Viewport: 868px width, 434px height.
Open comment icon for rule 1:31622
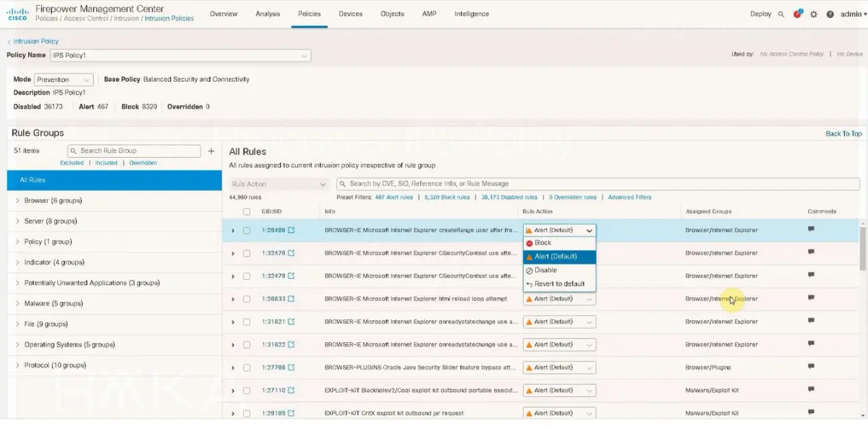coord(811,344)
